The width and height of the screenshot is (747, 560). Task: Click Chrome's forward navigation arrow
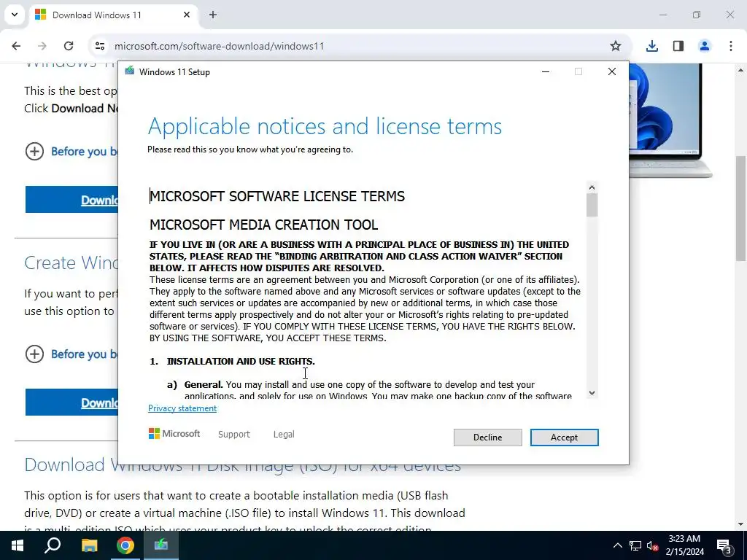click(42, 46)
